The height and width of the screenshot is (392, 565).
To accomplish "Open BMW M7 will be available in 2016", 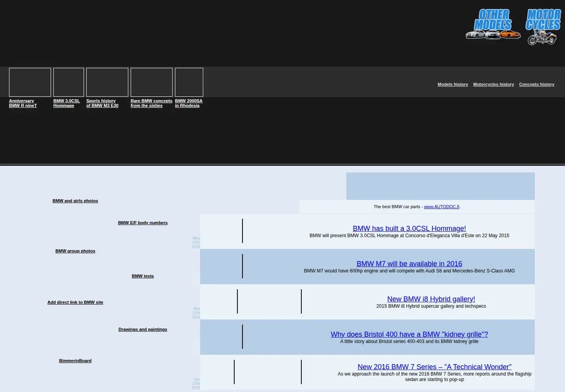I will pyautogui.click(x=409, y=263).
